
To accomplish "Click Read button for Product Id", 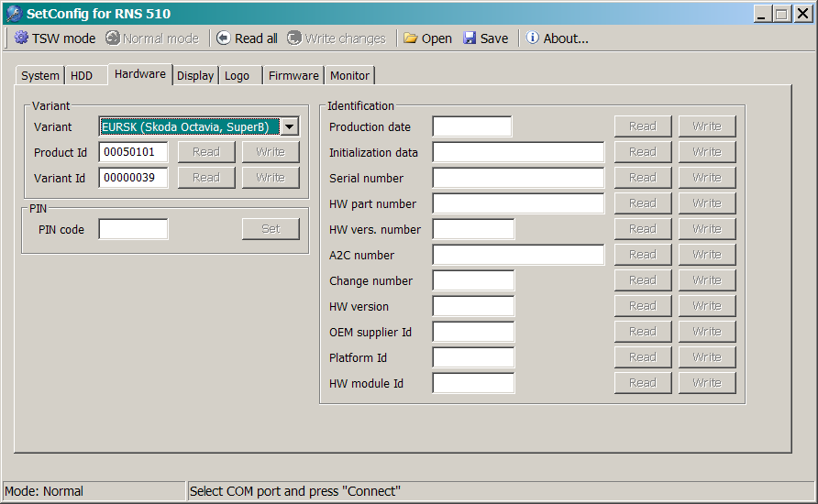I will coord(206,152).
